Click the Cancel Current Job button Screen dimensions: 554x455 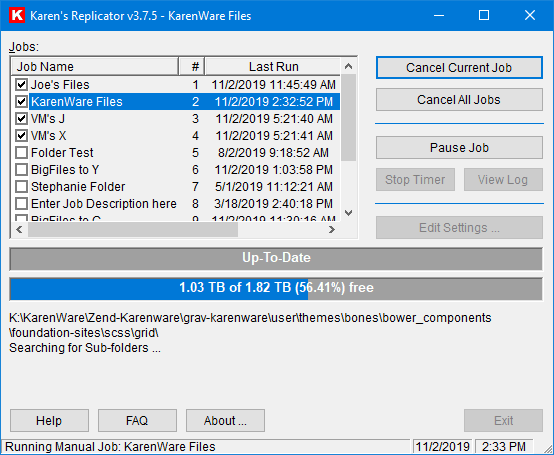click(459, 67)
